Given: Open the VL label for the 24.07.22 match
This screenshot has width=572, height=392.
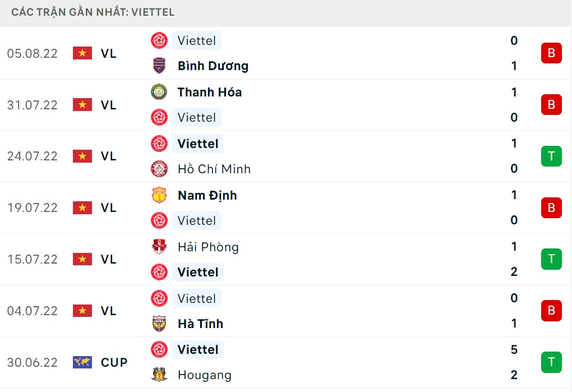Looking at the screenshot, I should [x=109, y=156].
